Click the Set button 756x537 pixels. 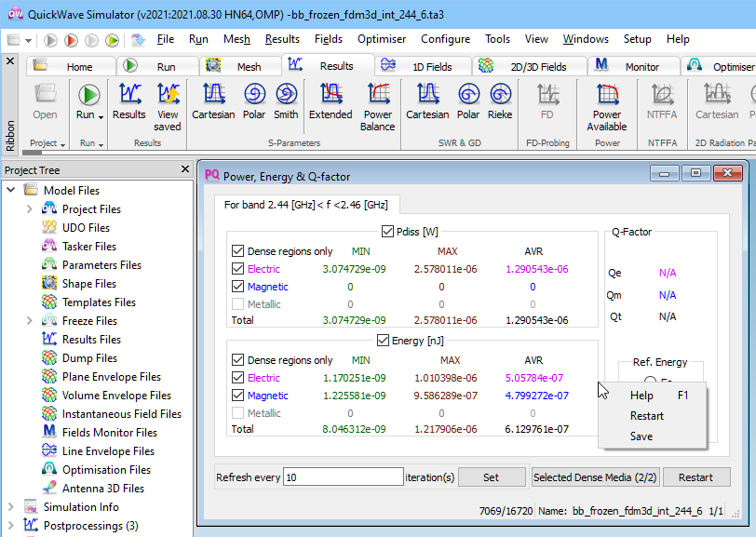[492, 477]
